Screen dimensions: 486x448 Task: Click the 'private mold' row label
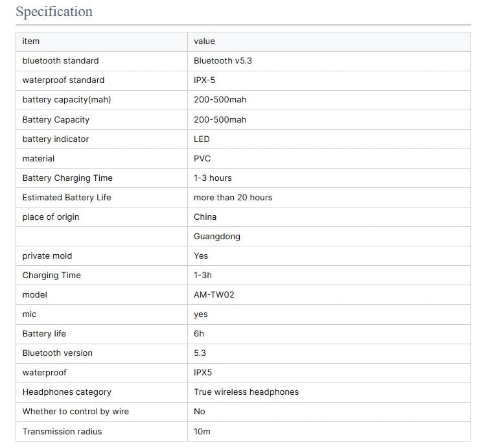coord(47,255)
